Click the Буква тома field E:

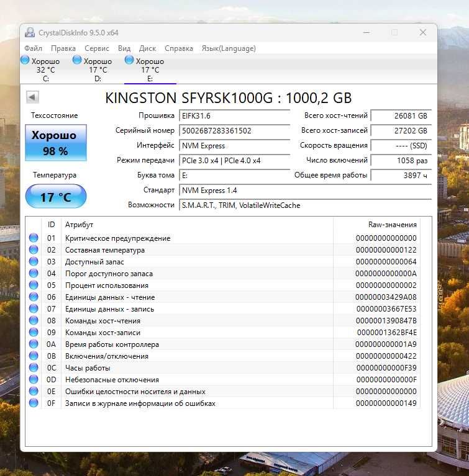click(x=234, y=175)
